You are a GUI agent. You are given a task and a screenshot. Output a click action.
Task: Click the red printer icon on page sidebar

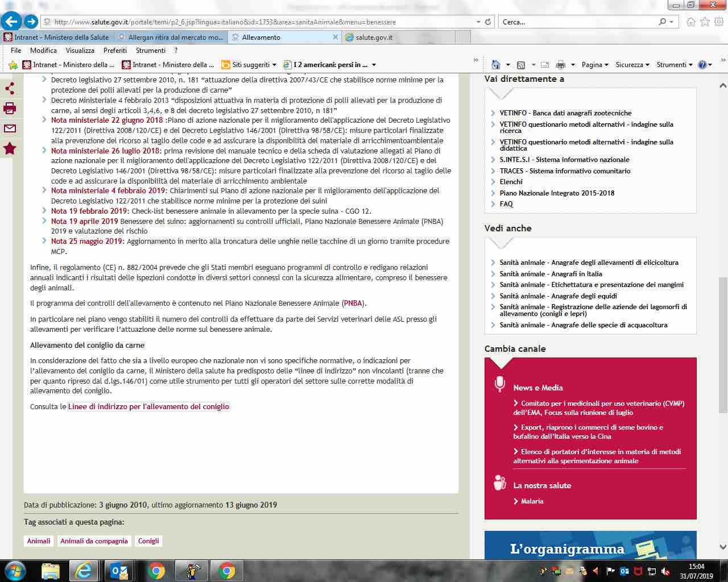(x=10, y=109)
